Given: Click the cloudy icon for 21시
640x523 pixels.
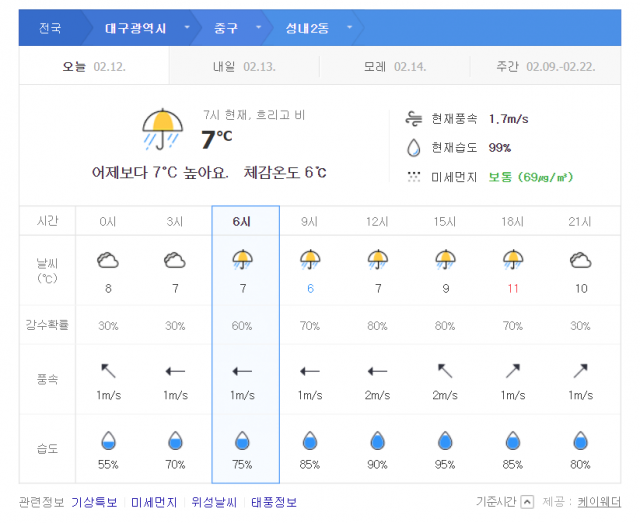Looking at the screenshot, I should (x=580, y=260).
